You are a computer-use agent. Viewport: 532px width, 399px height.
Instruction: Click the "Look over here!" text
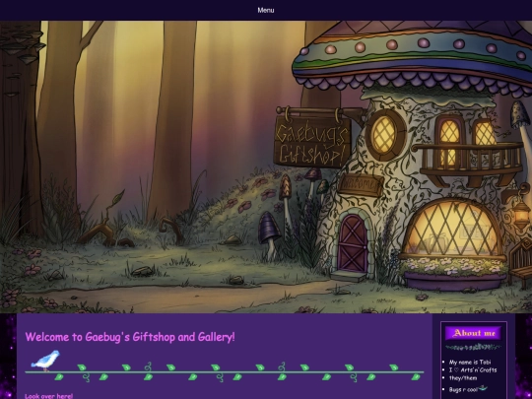point(49,396)
